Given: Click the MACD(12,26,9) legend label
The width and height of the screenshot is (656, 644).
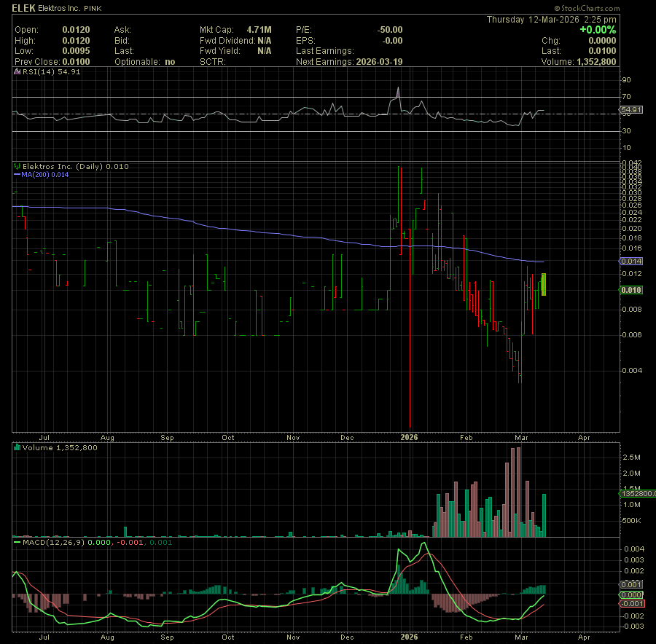Looking at the screenshot, I should pyautogui.click(x=53, y=543).
